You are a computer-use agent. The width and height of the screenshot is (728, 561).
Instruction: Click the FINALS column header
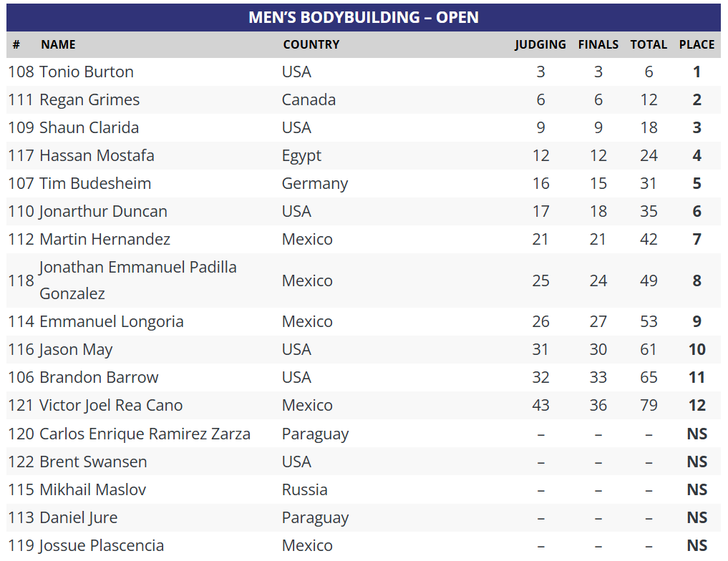pos(598,44)
